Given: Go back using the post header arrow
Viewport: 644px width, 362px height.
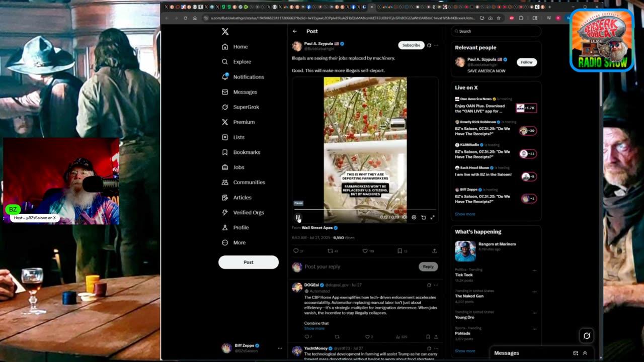Looking at the screenshot, I should click(295, 31).
